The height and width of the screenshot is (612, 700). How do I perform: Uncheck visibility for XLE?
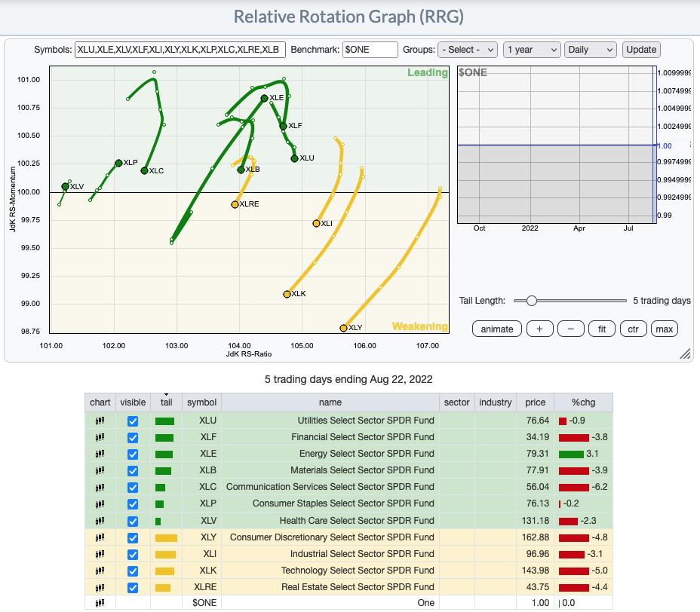coord(133,454)
